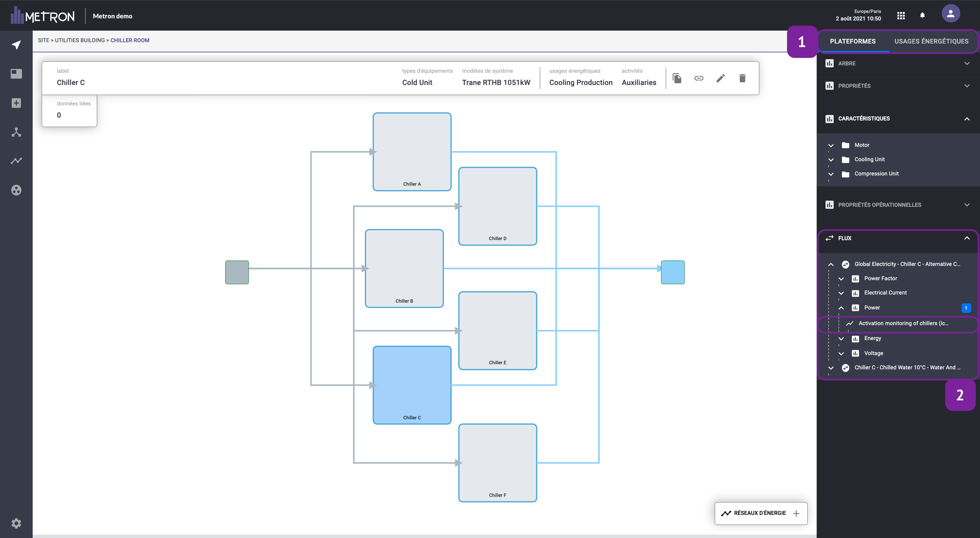Click the trend chart sidebar icon

tap(16, 161)
